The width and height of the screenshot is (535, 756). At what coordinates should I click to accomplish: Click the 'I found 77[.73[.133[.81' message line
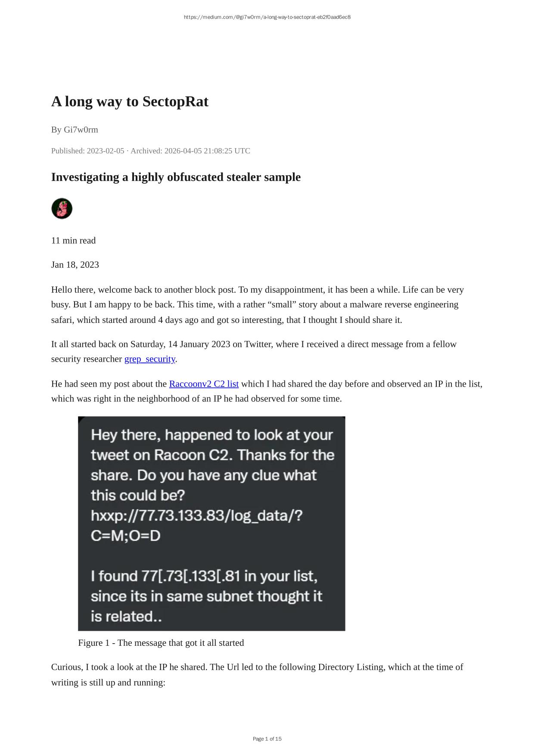tap(204, 576)
